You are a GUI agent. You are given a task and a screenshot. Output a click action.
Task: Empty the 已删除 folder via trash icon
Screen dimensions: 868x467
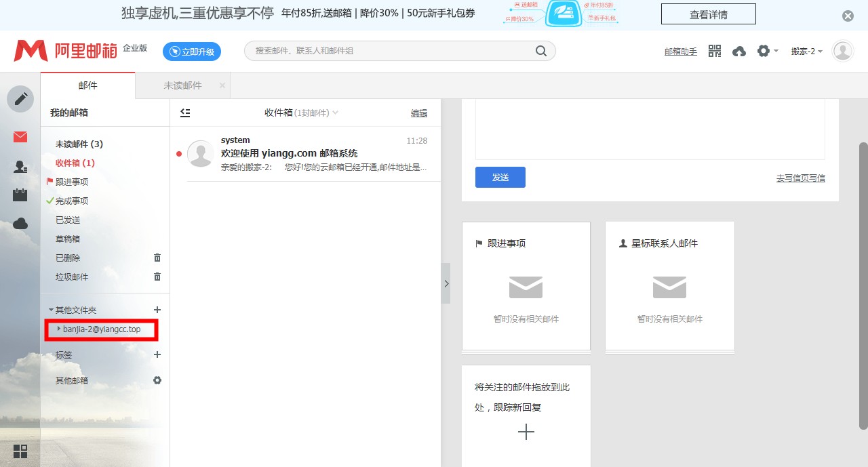(157, 258)
